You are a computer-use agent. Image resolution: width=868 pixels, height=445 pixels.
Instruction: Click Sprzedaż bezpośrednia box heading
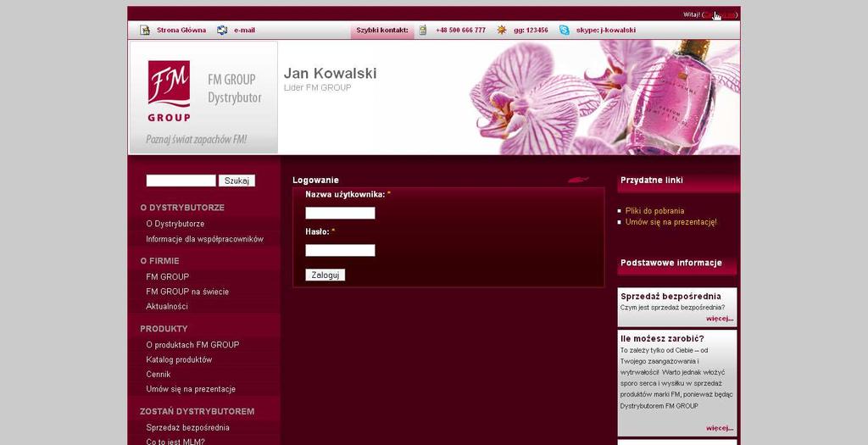tap(670, 296)
